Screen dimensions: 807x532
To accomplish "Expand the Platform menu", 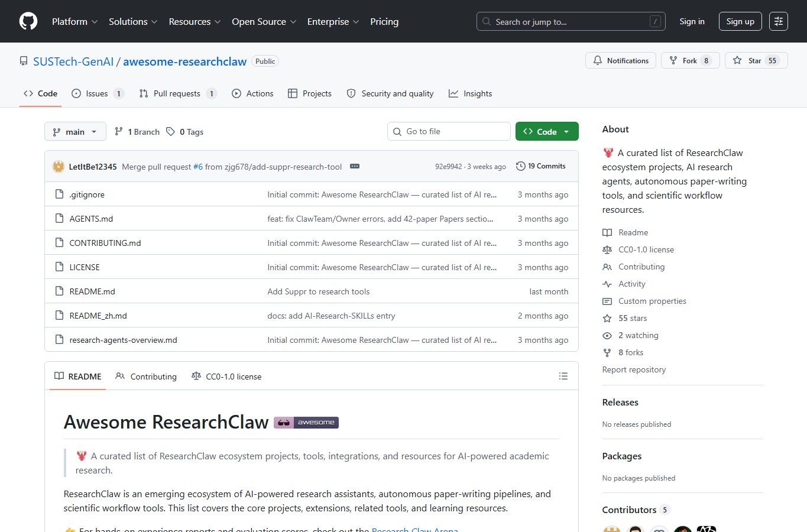I will tap(74, 21).
